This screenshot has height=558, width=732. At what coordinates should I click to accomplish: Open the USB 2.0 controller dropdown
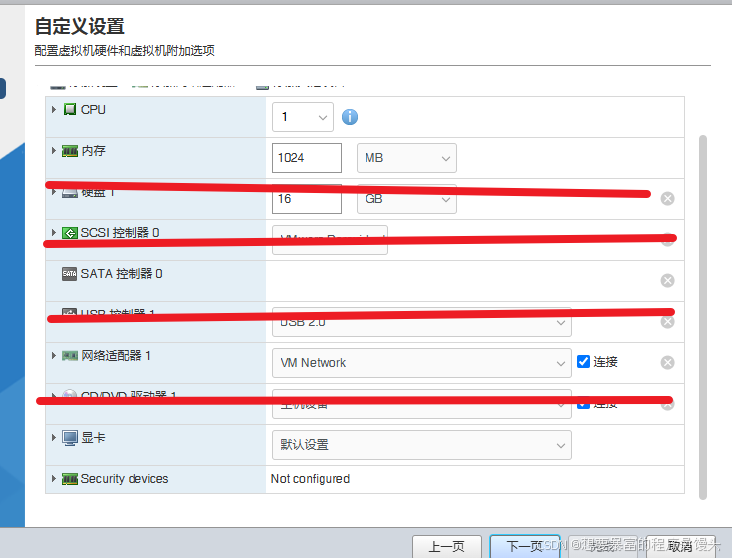click(422, 322)
